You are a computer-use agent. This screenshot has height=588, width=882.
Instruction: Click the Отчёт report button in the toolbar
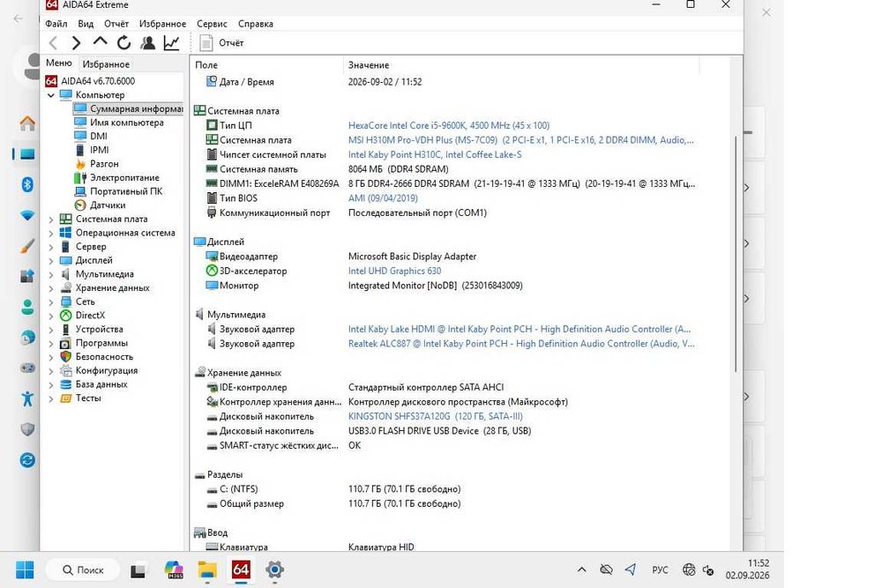222,42
